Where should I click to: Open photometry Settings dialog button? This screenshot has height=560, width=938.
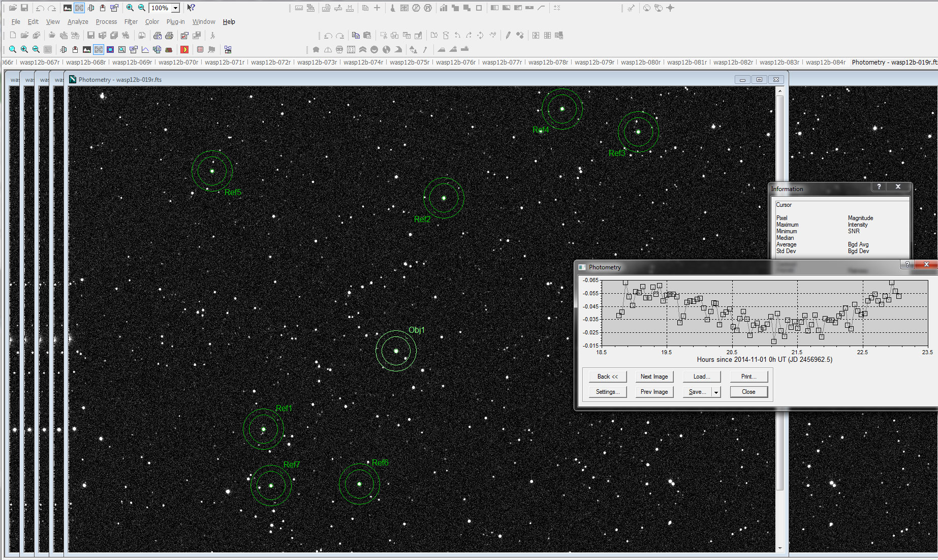coord(607,392)
